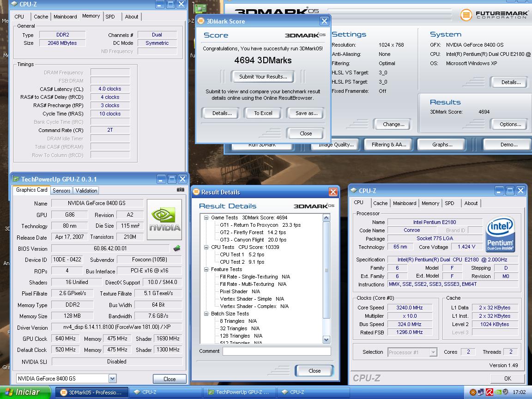Click To Excel button
The width and height of the screenshot is (532, 399).
263,113
